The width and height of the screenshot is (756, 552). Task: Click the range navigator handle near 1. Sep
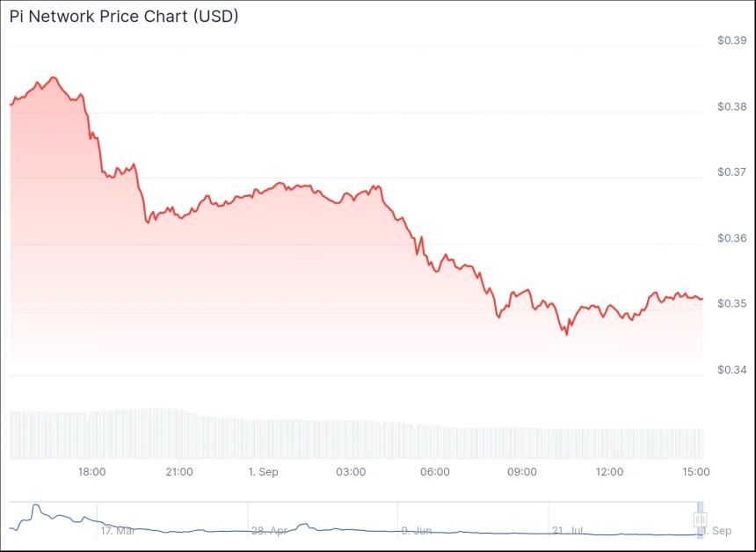tap(701, 519)
